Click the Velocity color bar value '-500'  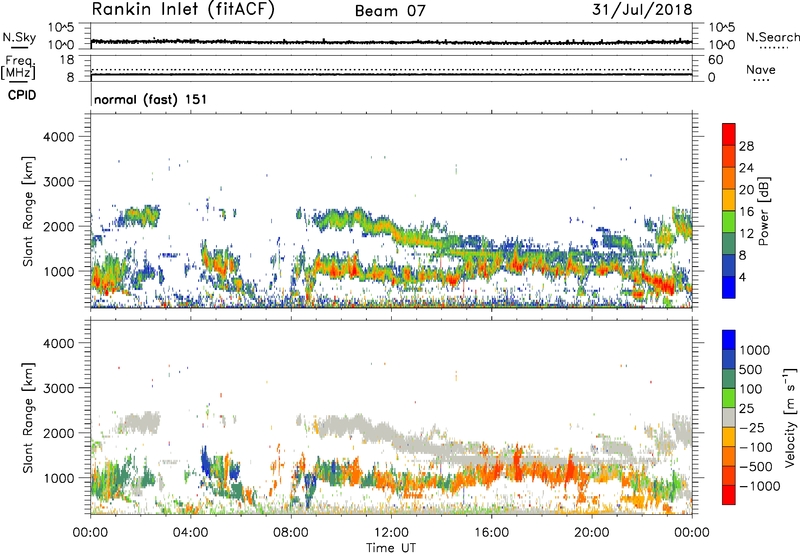pos(756,467)
